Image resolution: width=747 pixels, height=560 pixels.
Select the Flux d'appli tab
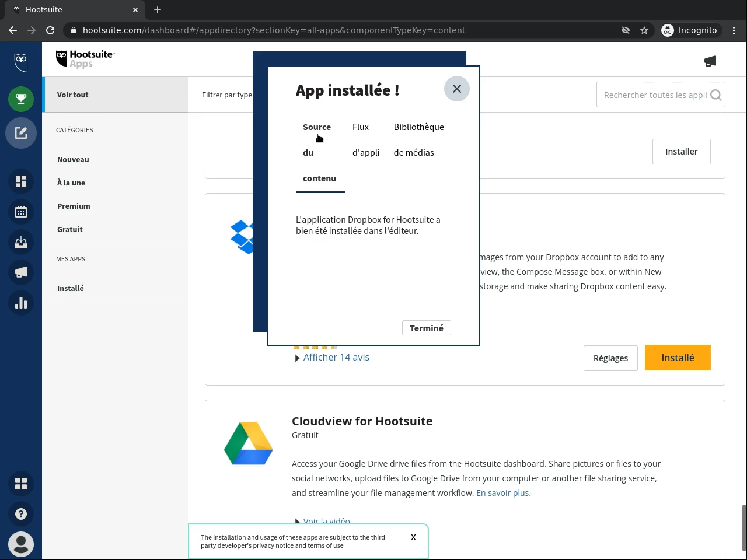366,140
